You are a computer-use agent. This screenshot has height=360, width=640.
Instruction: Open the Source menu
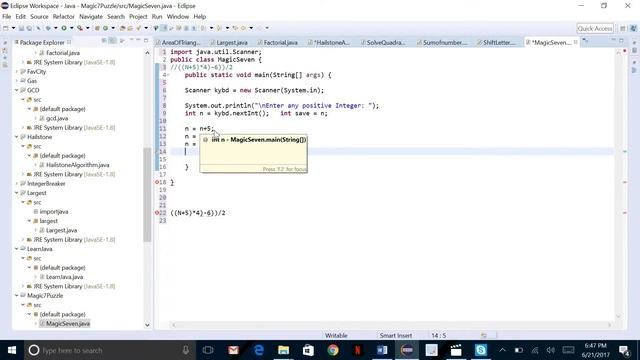click(39, 17)
